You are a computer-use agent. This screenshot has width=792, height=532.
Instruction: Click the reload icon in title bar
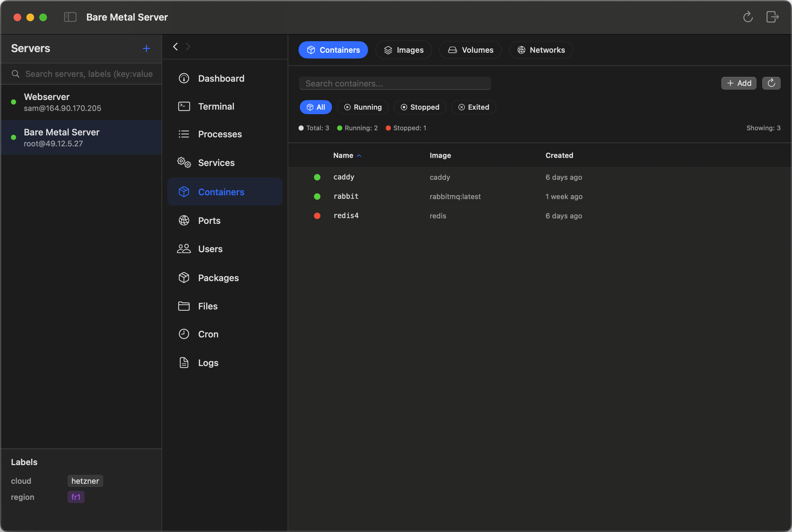748,17
